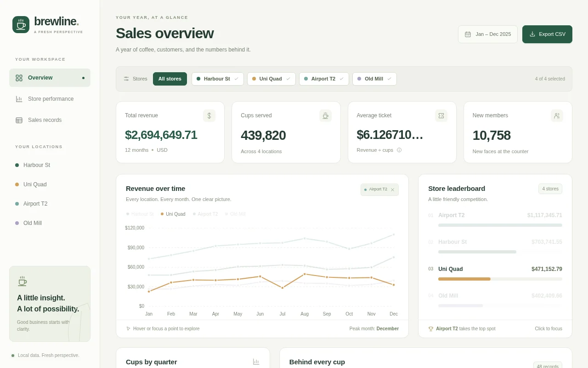Focus the Old Mill row in Store leaderboard

coord(495,300)
